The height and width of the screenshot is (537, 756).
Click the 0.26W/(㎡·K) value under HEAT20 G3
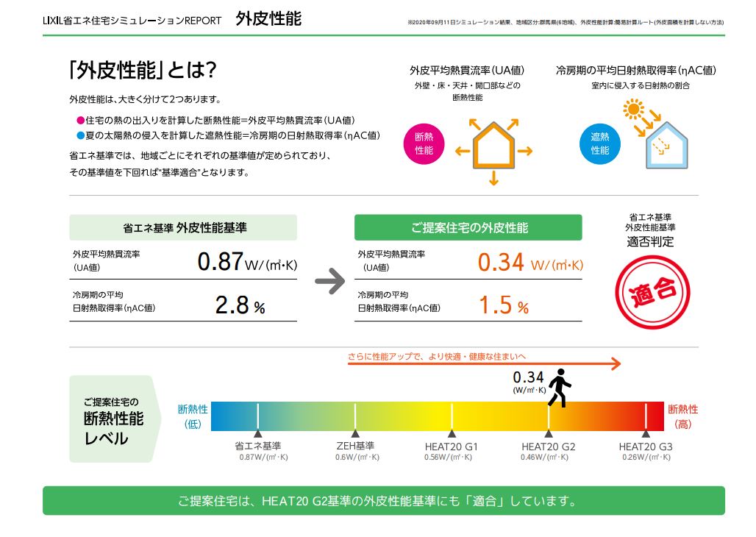coord(646,458)
